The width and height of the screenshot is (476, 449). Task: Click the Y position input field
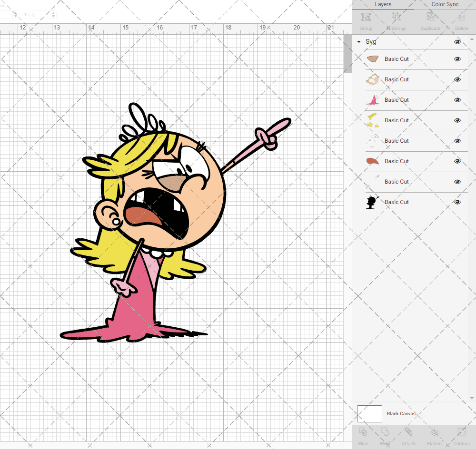[40, 14]
